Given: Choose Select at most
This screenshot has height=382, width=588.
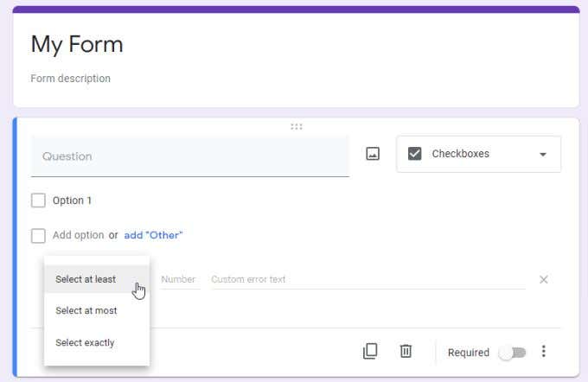Looking at the screenshot, I should 97,311.
